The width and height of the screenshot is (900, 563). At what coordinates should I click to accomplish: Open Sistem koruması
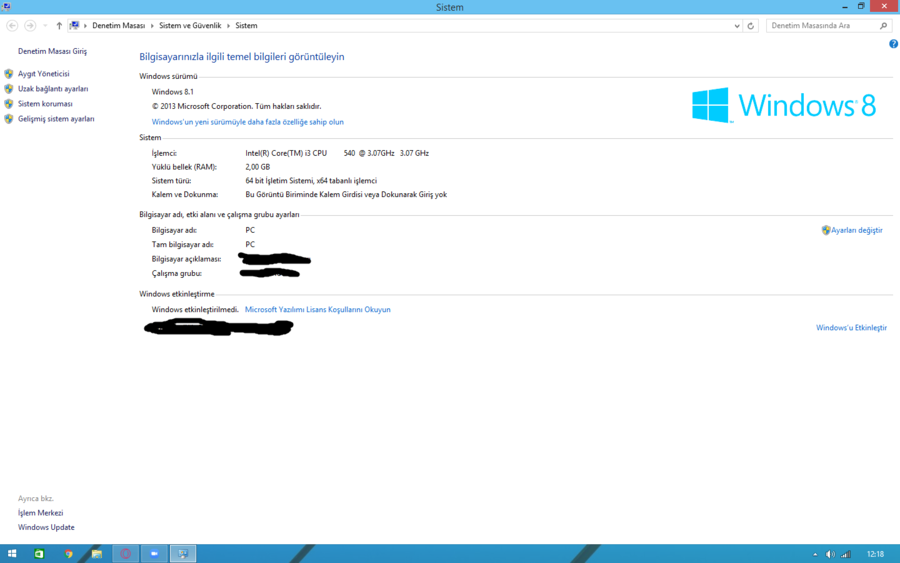(45, 103)
